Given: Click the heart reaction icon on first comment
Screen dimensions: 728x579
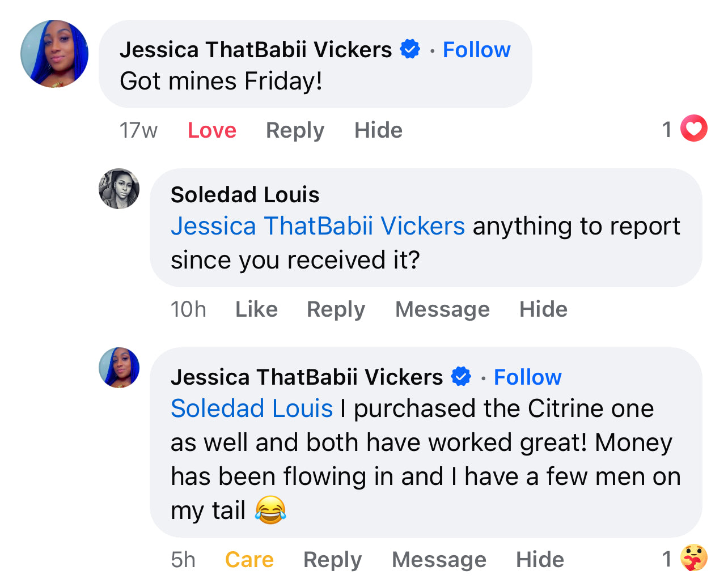Looking at the screenshot, I should tap(693, 129).
